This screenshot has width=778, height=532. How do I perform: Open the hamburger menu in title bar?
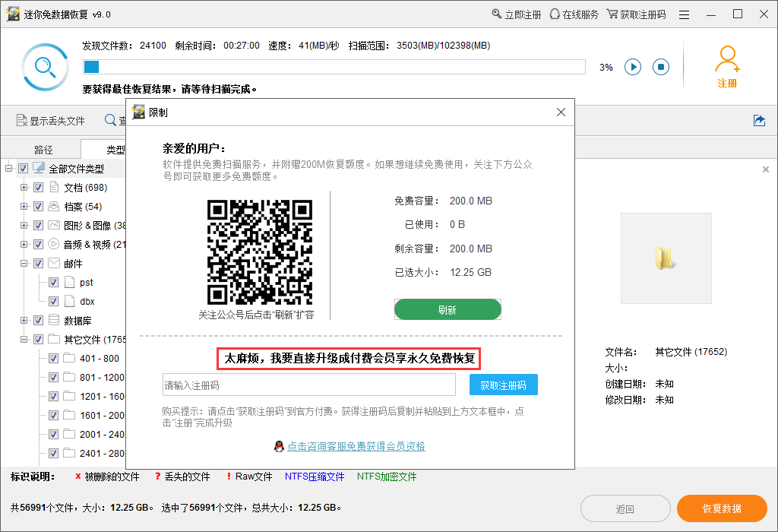click(x=685, y=15)
